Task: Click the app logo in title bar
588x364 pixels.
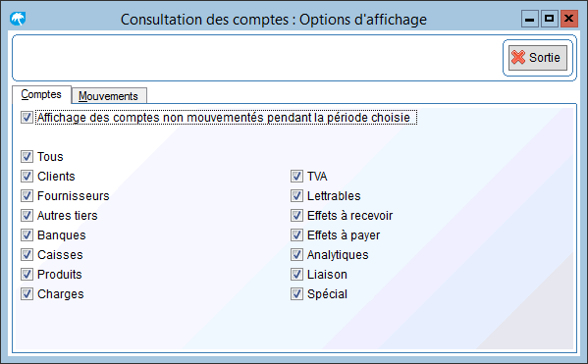Action: coord(18,19)
